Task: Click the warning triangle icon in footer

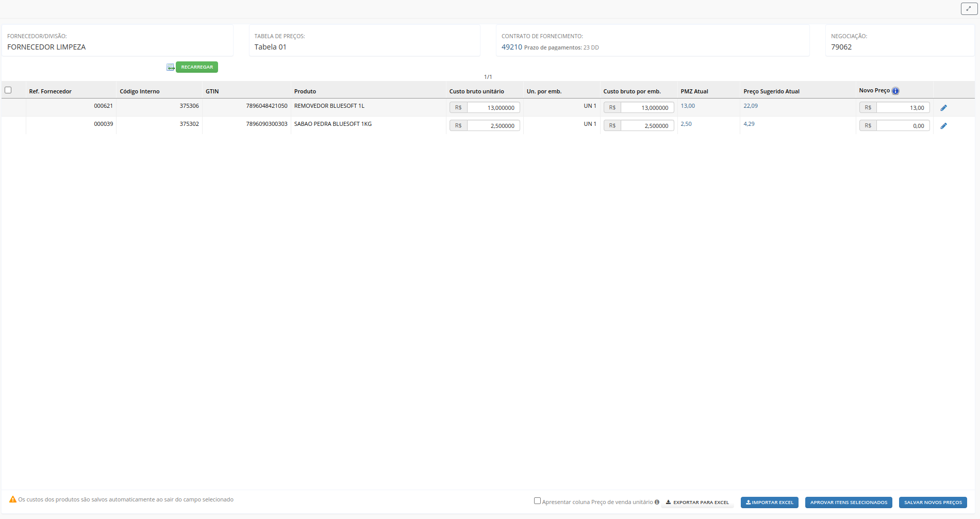Action: pos(13,499)
